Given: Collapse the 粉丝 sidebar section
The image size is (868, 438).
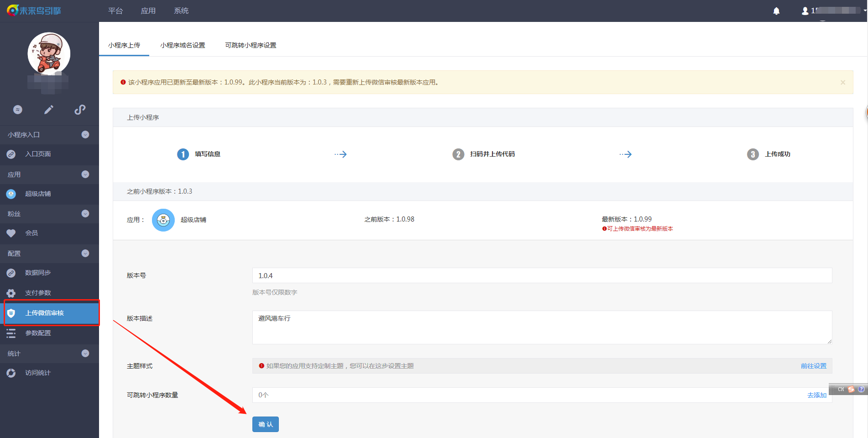Looking at the screenshot, I should [x=85, y=214].
